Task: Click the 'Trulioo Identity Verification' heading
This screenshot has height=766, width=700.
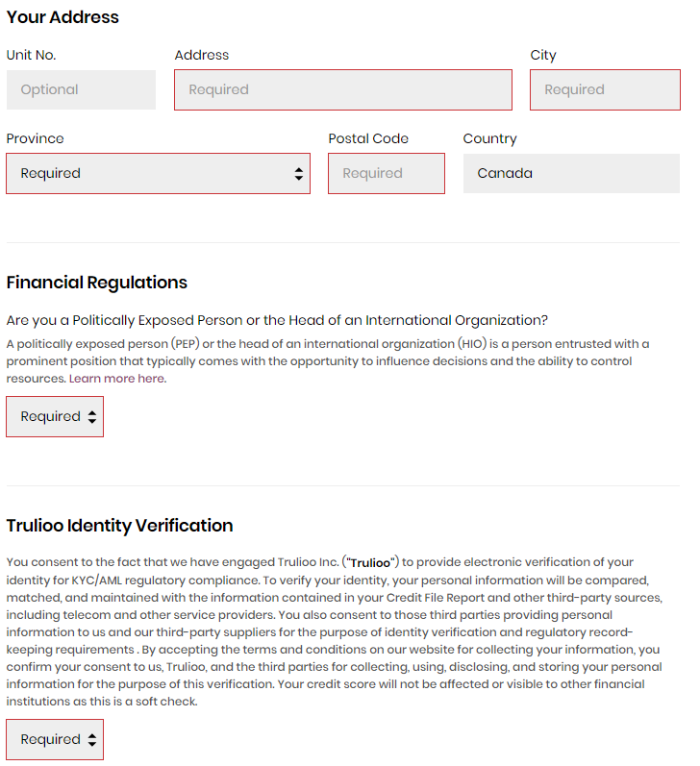Action: click(120, 526)
